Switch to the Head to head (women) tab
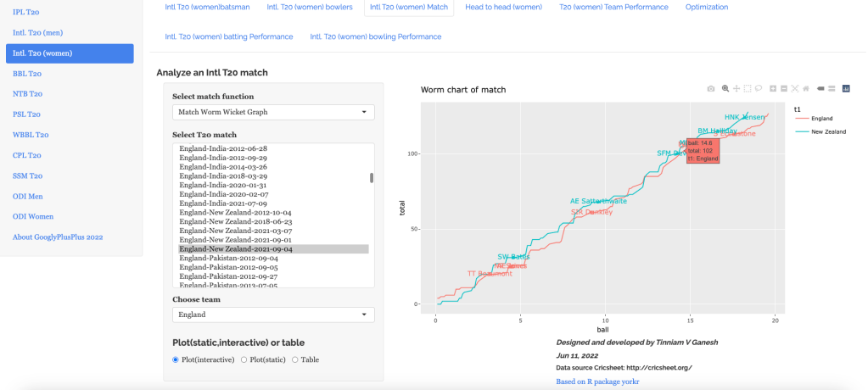Viewport: 868px width, 390px height. click(503, 8)
